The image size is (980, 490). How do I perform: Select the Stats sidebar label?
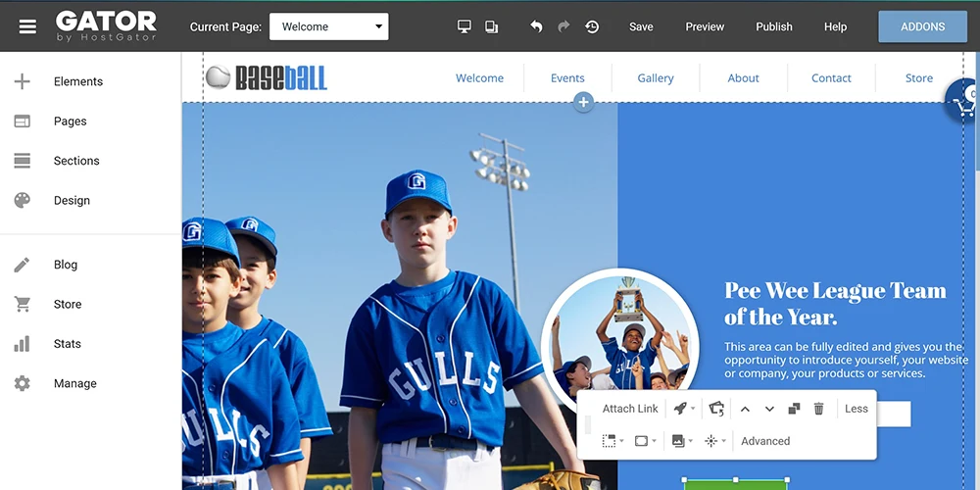pos(67,344)
